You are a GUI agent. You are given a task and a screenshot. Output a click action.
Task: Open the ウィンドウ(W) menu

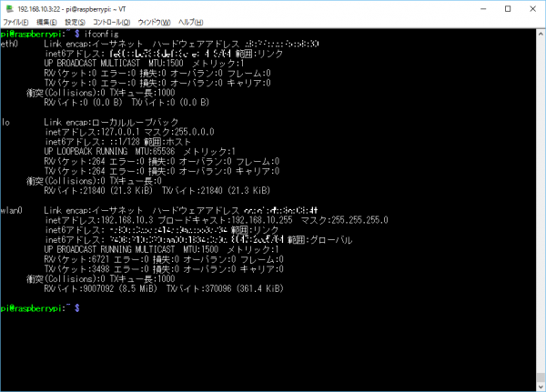(x=154, y=22)
